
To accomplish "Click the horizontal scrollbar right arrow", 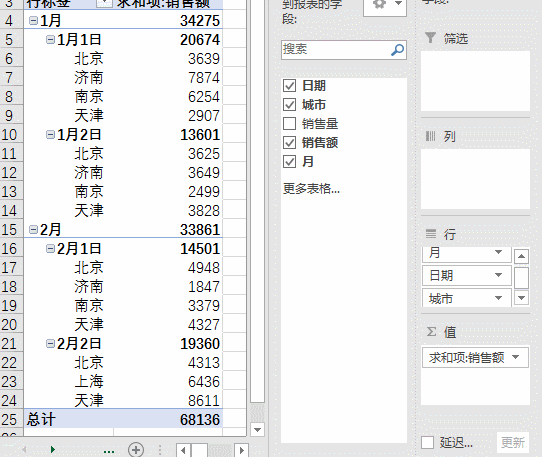I will point(242,450).
